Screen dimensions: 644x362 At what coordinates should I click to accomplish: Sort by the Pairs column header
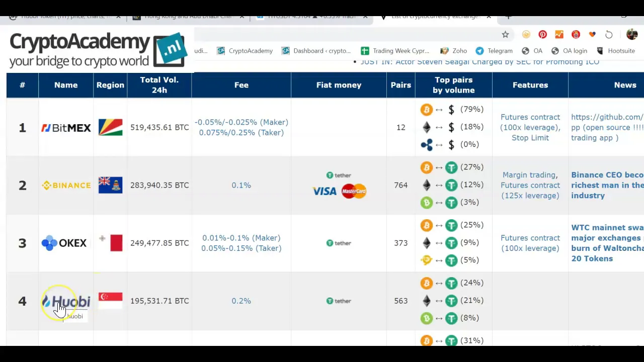[401, 85]
